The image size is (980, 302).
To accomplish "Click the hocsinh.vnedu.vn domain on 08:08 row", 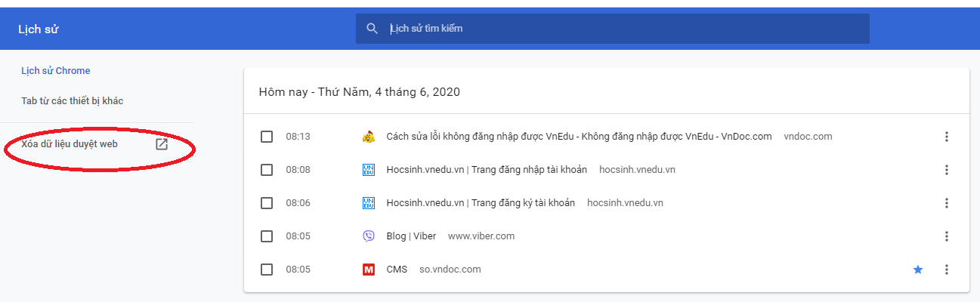I will coord(637,170).
